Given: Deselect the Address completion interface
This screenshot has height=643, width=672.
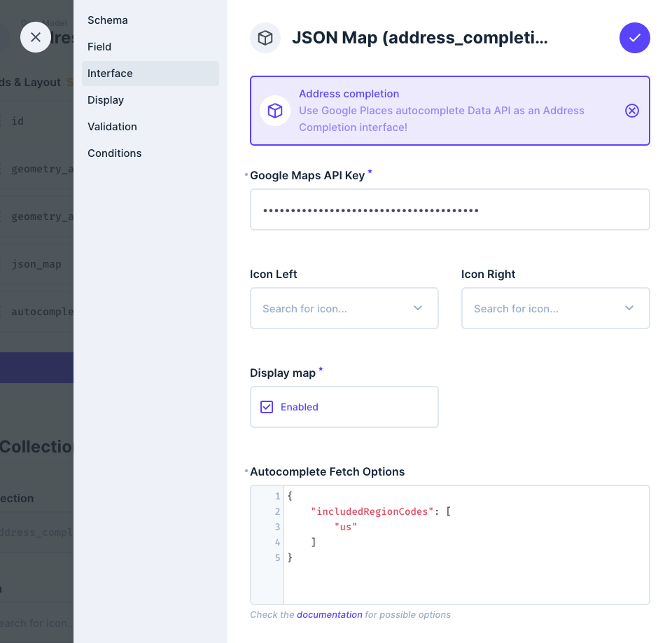Looking at the screenshot, I should (x=631, y=111).
